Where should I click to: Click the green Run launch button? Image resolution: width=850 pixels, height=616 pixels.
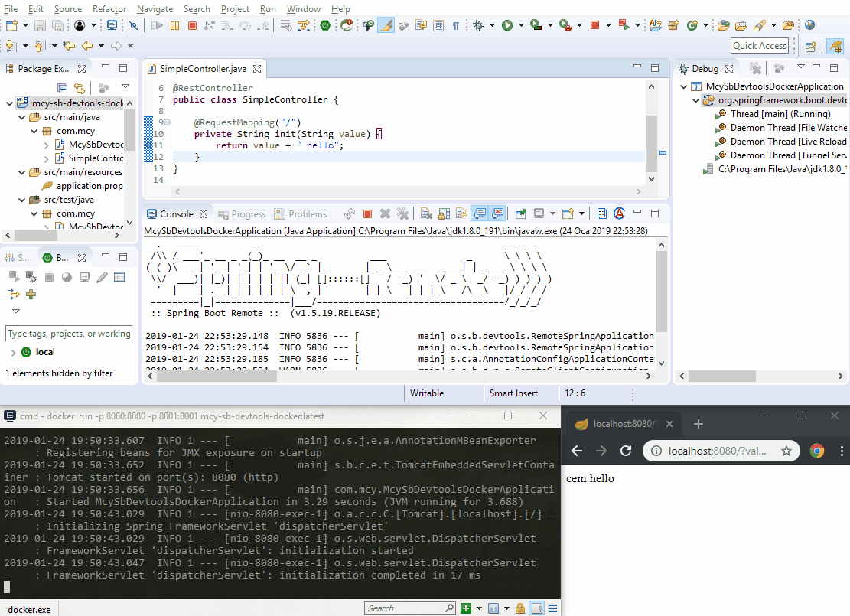pyautogui.click(x=506, y=26)
